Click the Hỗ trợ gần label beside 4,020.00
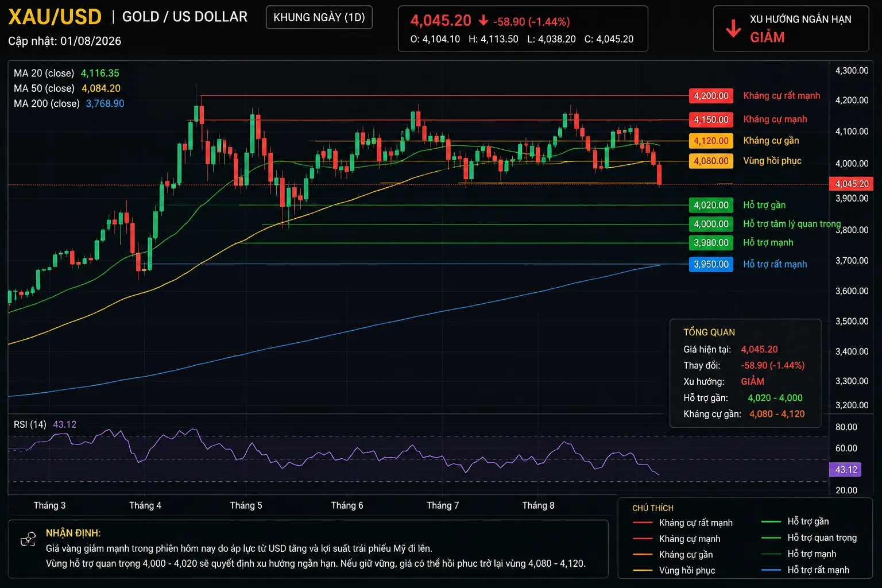This screenshot has width=882, height=588. pyautogui.click(x=764, y=205)
